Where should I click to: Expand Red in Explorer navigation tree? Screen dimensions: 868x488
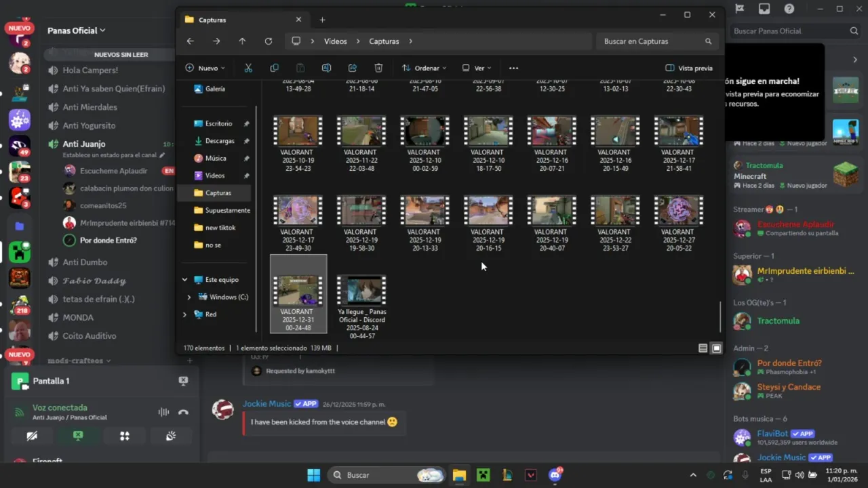point(184,314)
